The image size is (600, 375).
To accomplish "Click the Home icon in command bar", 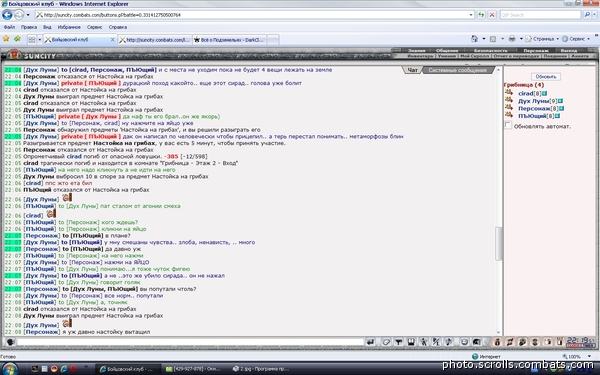I will tap(474, 39).
